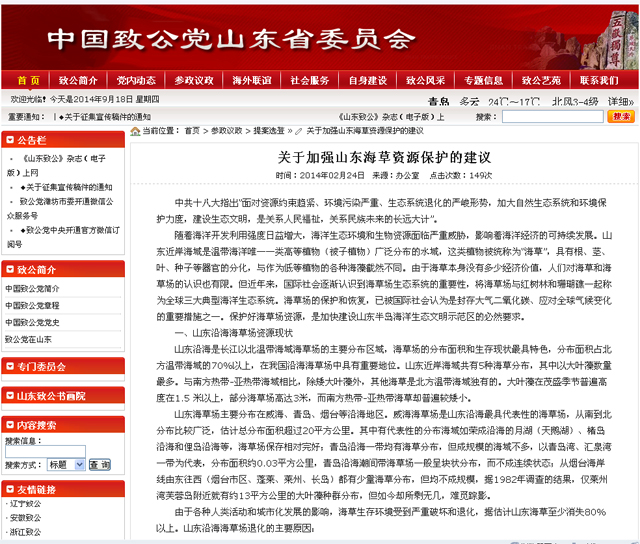Click the site banner title 中国致公党山东省委员会
The width and height of the screenshot is (640, 544).
(x=231, y=40)
